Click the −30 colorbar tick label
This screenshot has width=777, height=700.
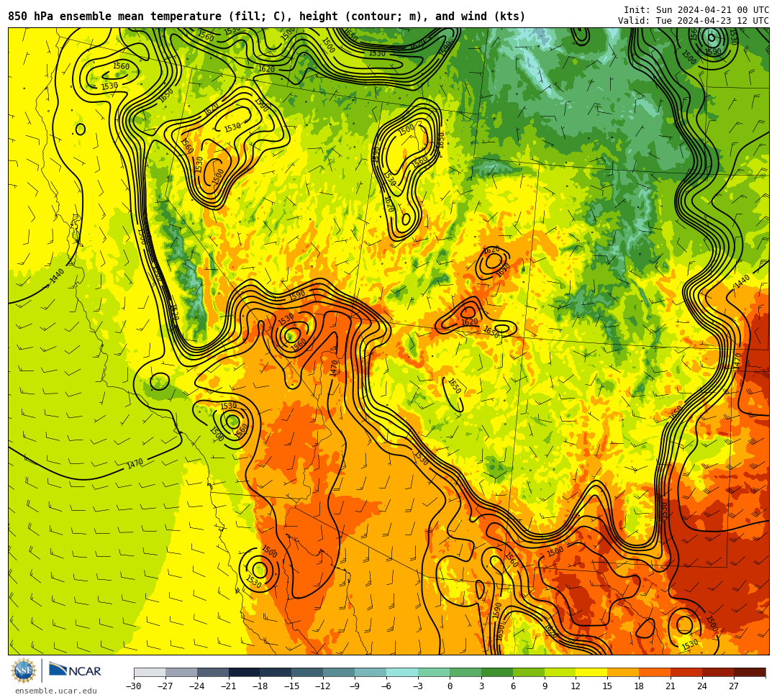(x=134, y=686)
